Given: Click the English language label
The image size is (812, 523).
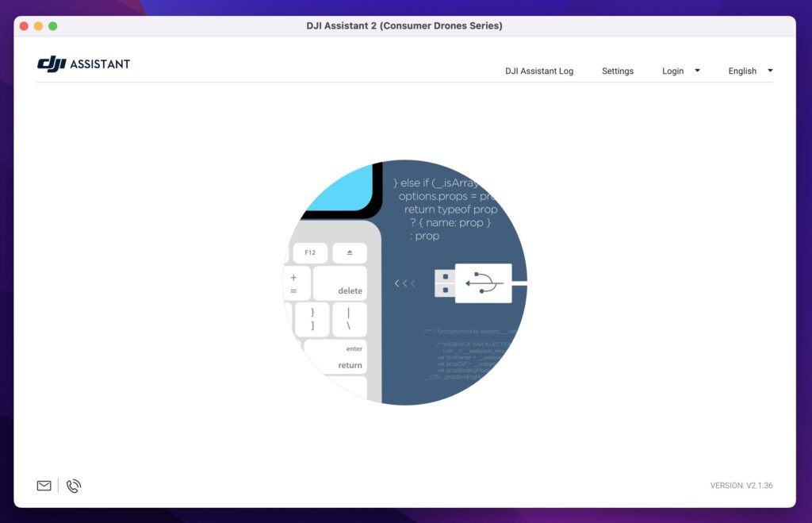Looking at the screenshot, I should [x=742, y=71].
